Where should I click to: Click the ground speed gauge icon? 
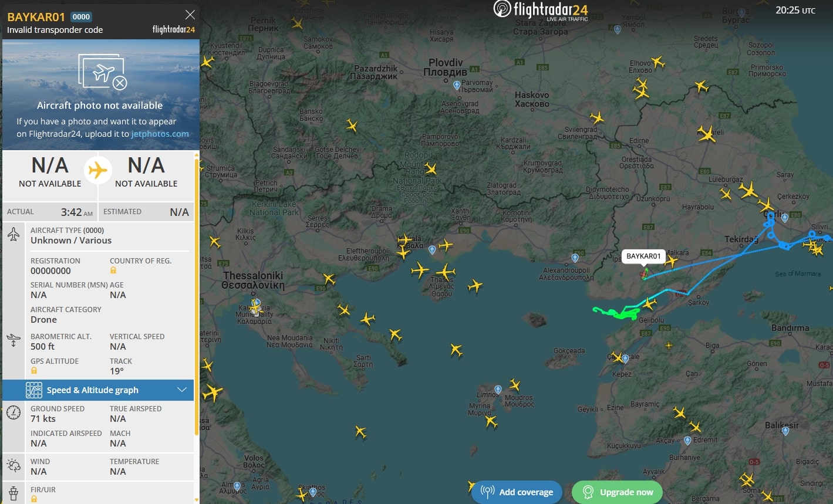point(14,412)
